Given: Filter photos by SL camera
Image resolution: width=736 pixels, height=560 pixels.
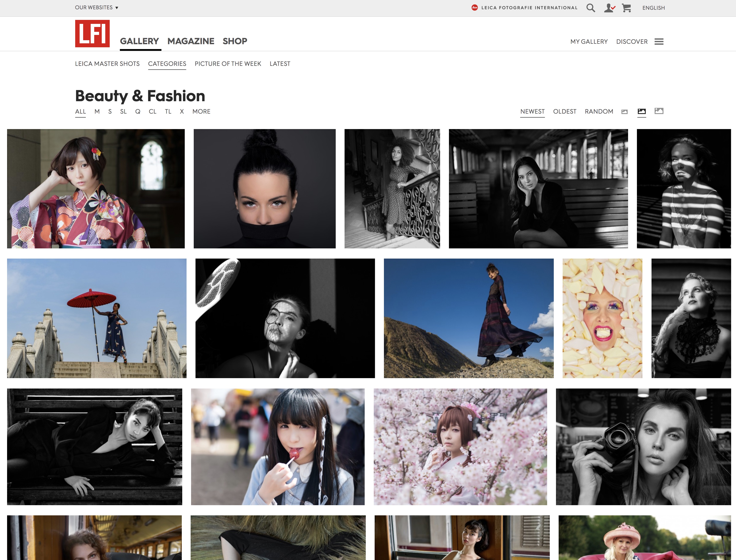Looking at the screenshot, I should point(123,111).
